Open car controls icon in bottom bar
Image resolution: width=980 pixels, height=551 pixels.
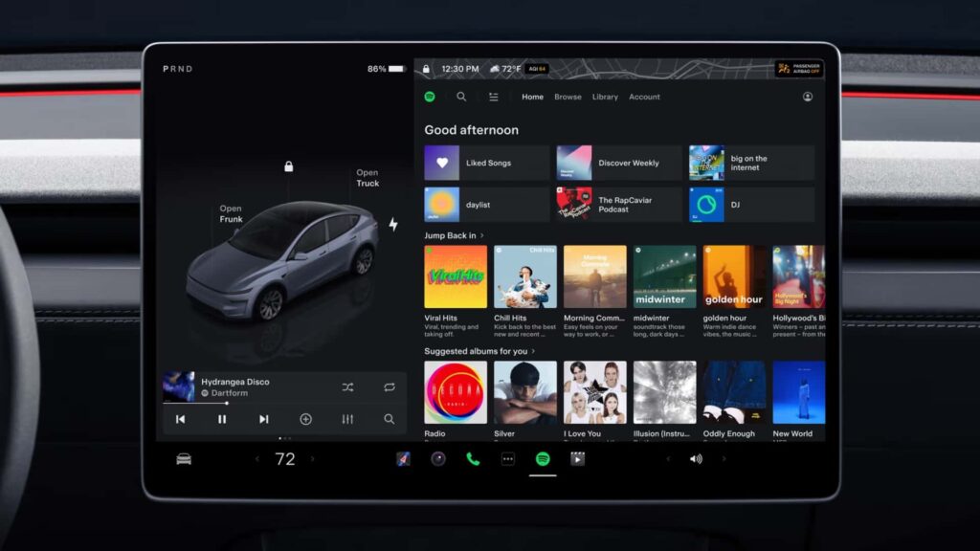pos(184,459)
